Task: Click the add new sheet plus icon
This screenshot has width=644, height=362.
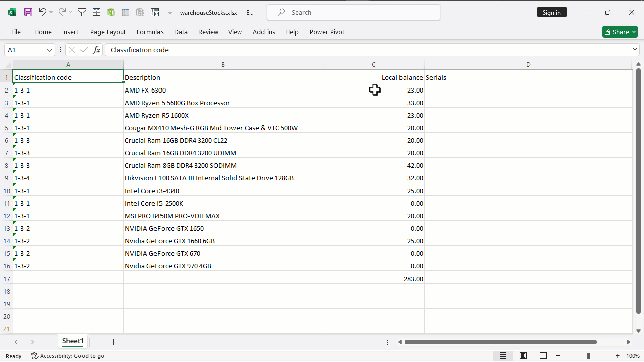Action: (x=113, y=342)
